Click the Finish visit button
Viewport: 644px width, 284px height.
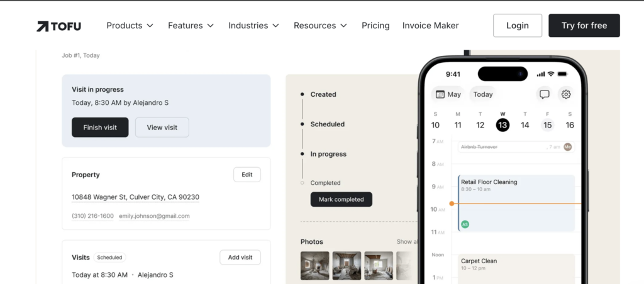[x=100, y=127]
